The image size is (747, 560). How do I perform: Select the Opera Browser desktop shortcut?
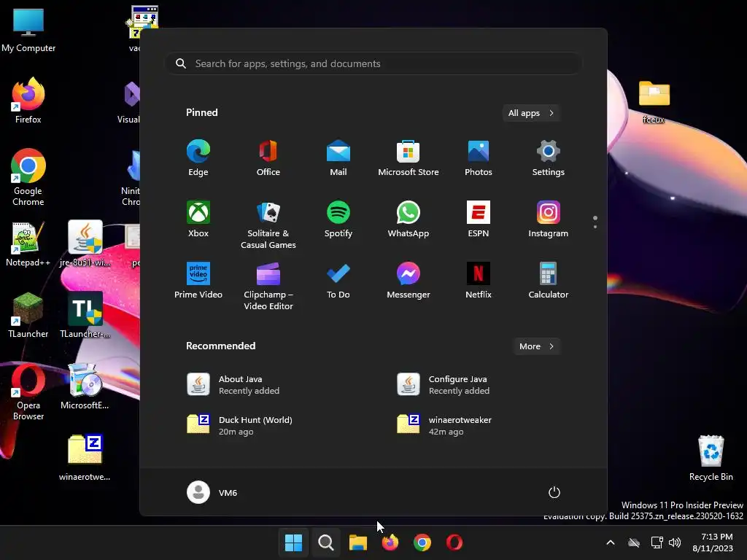pyautogui.click(x=28, y=392)
